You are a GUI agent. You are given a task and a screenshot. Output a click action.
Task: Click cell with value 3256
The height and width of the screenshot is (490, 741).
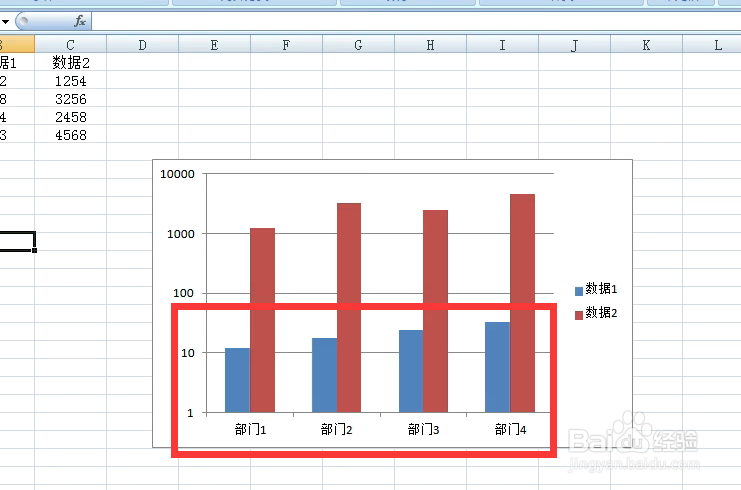coord(71,99)
